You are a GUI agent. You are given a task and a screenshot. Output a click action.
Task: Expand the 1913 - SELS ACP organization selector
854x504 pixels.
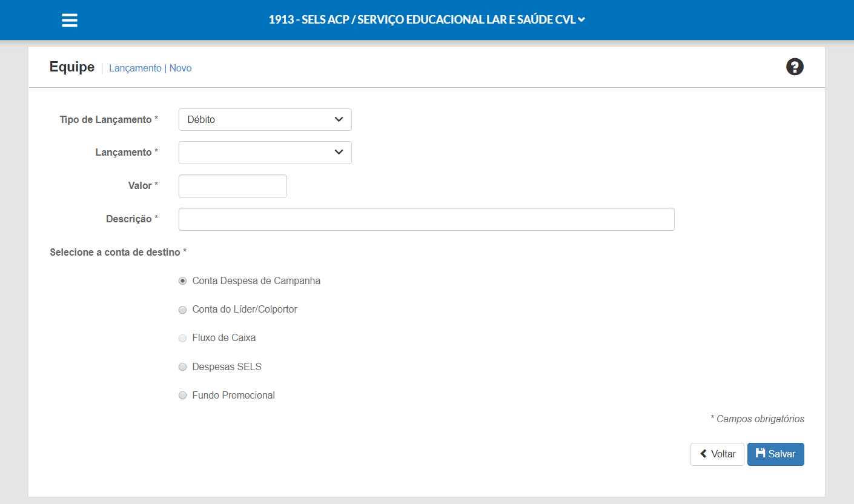427,19
